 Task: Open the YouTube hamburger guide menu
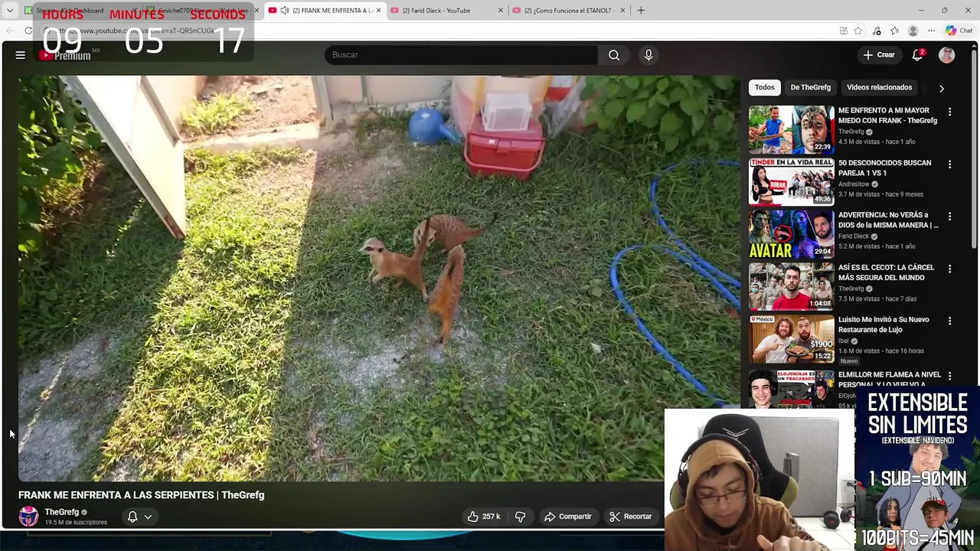tap(21, 55)
